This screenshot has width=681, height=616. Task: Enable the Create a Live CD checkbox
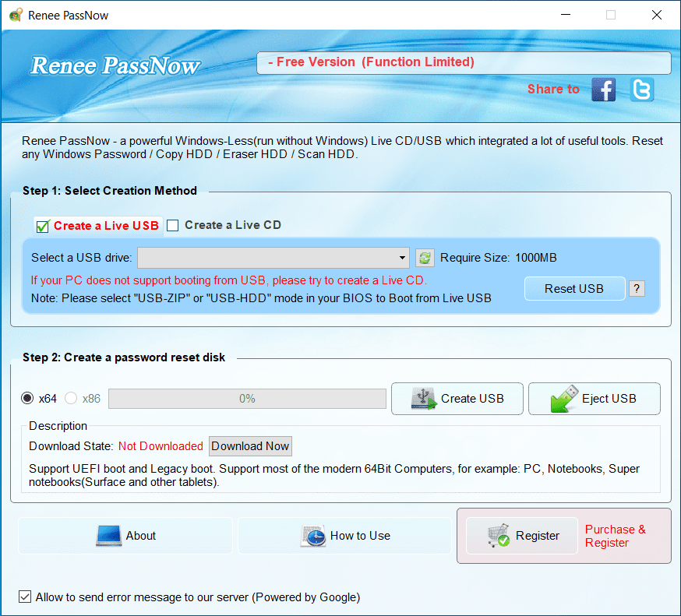click(173, 225)
